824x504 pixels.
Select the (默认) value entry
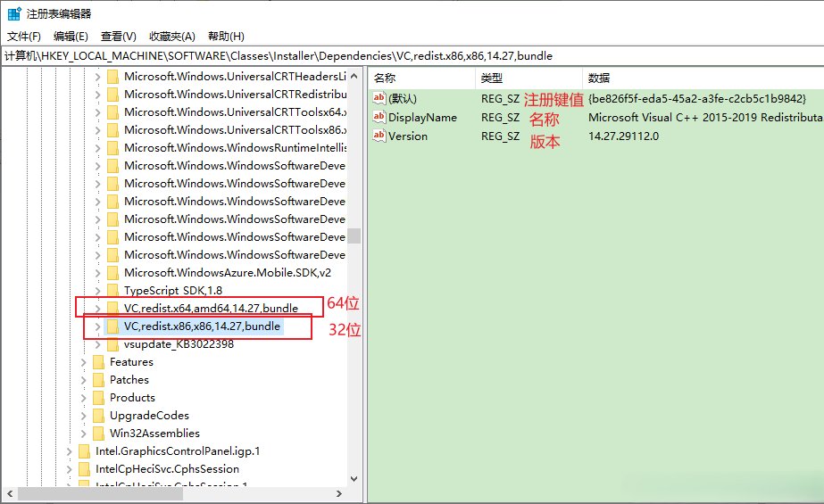tap(403, 99)
